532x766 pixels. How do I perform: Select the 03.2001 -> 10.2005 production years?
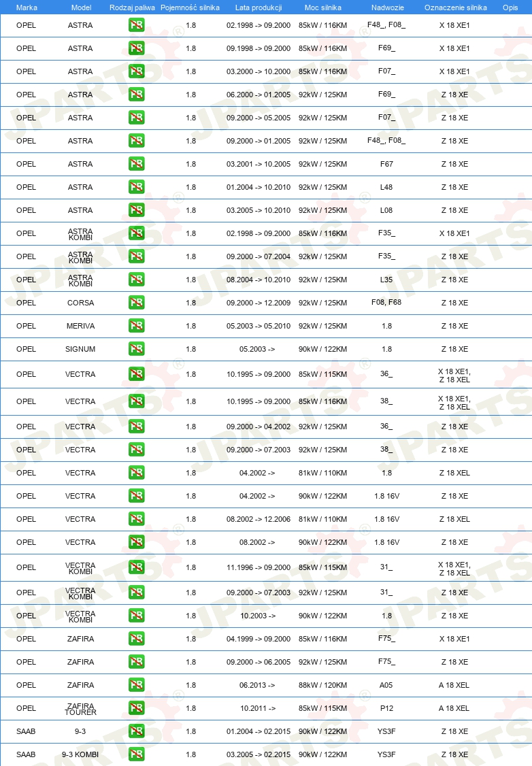(x=259, y=164)
